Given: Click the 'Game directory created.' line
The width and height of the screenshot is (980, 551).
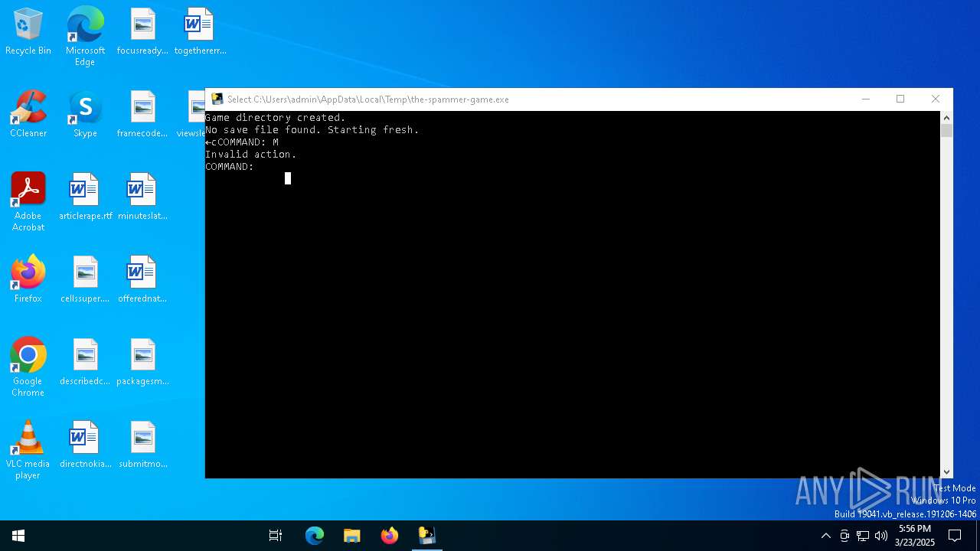Looking at the screenshot, I should pos(275,118).
